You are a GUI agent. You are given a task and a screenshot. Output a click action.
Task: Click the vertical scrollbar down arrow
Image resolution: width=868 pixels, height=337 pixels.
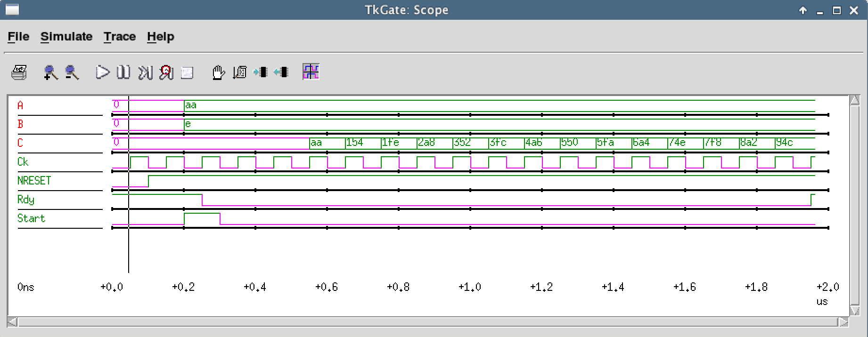[x=854, y=311]
